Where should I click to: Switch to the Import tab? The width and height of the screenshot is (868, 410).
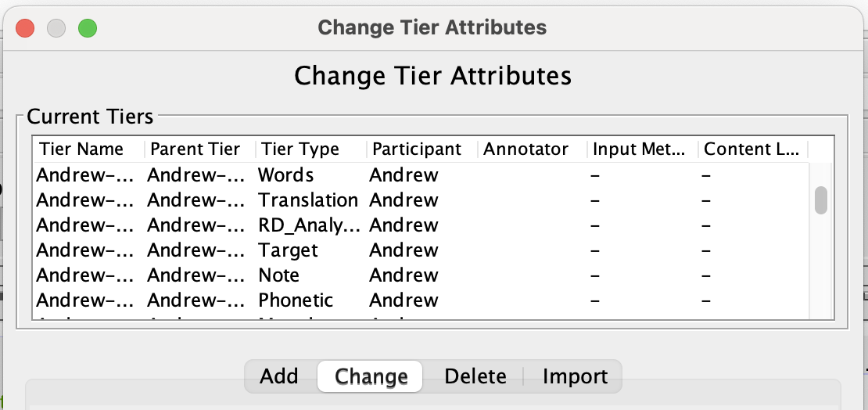pos(575,376)
